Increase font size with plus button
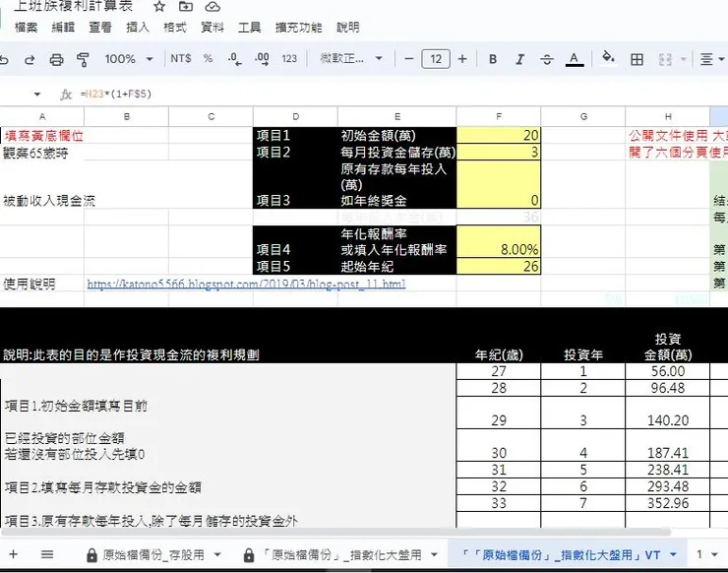 (462, 59)
